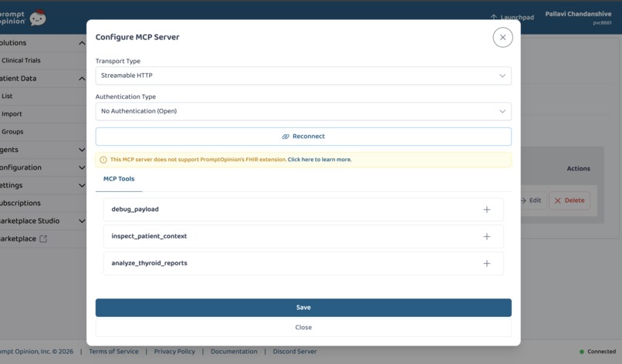Open Documentation footer link
622x364 pixels.
(234, 352)
